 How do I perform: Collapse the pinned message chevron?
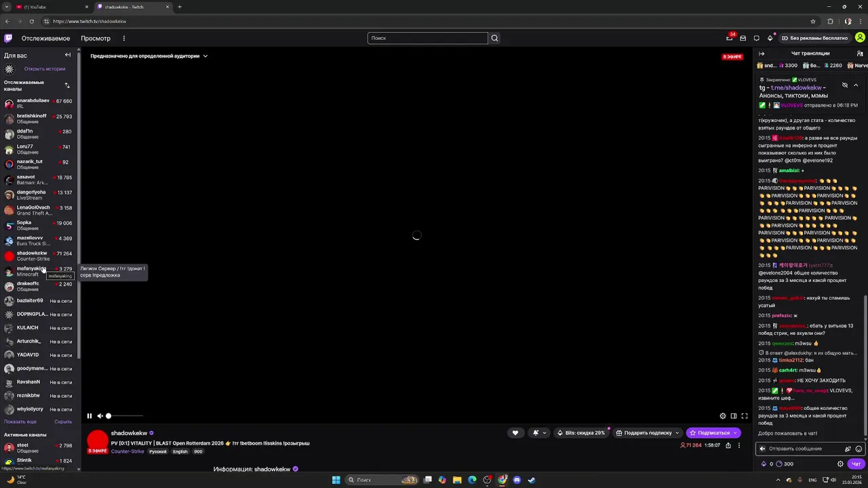(x=856, y=85)
